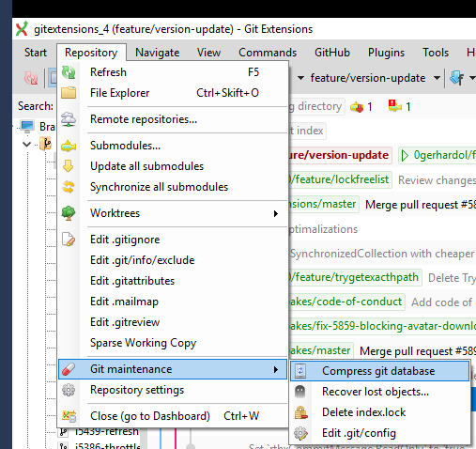Choose File Explorer menu entry

point(173,93)
